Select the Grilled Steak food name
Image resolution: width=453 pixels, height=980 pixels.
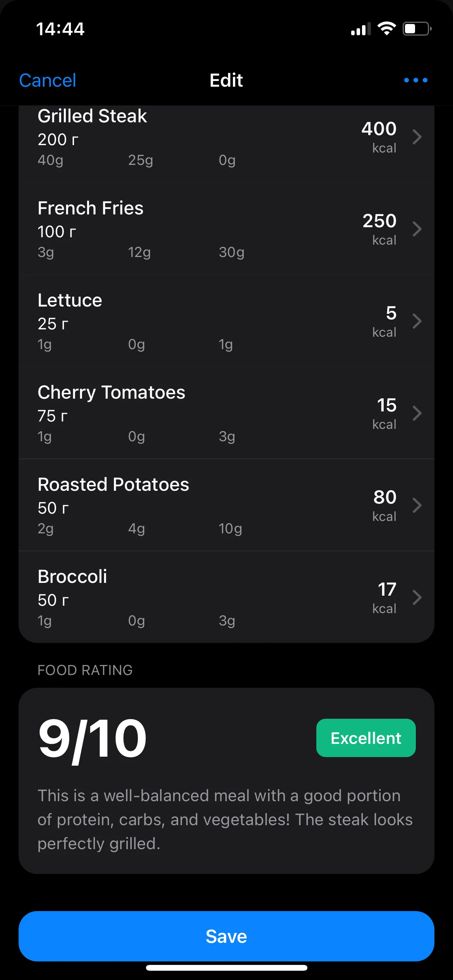pyautogui.click(x=92, y=116)
